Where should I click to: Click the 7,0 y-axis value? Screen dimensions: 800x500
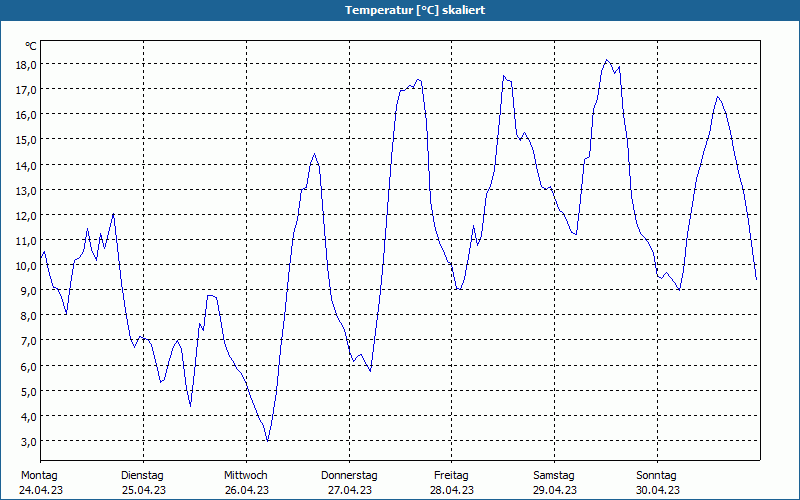tap(29, 340)
